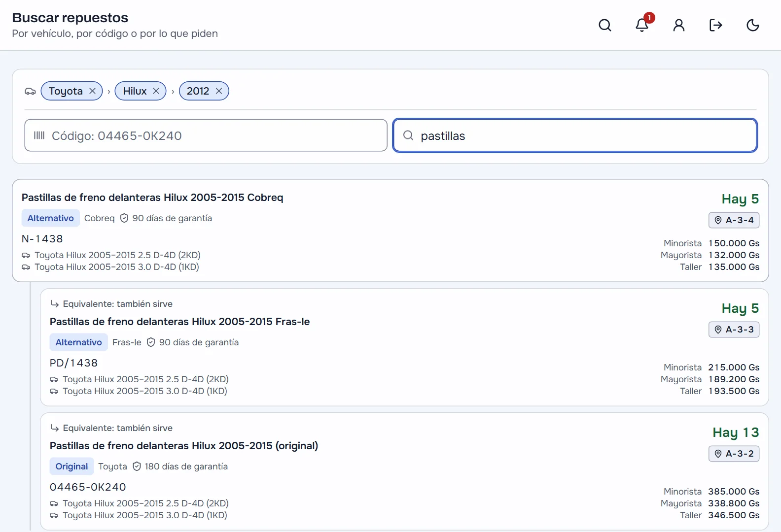Remove the 2012 year filter chip

point(219,91)
